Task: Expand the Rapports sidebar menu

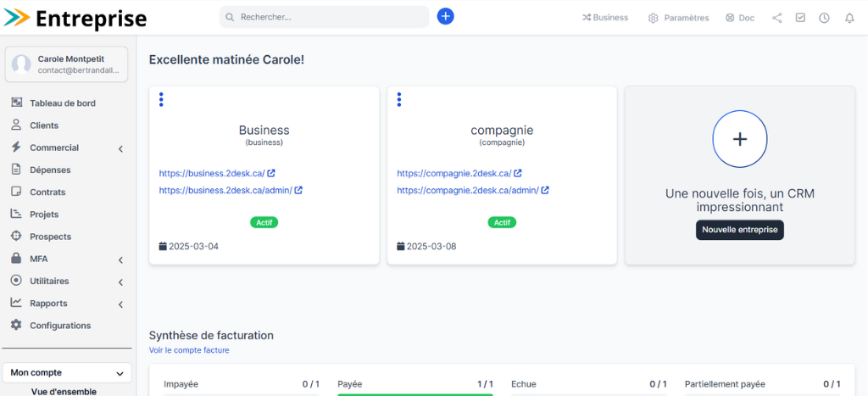Action: (x=120, y=304)
